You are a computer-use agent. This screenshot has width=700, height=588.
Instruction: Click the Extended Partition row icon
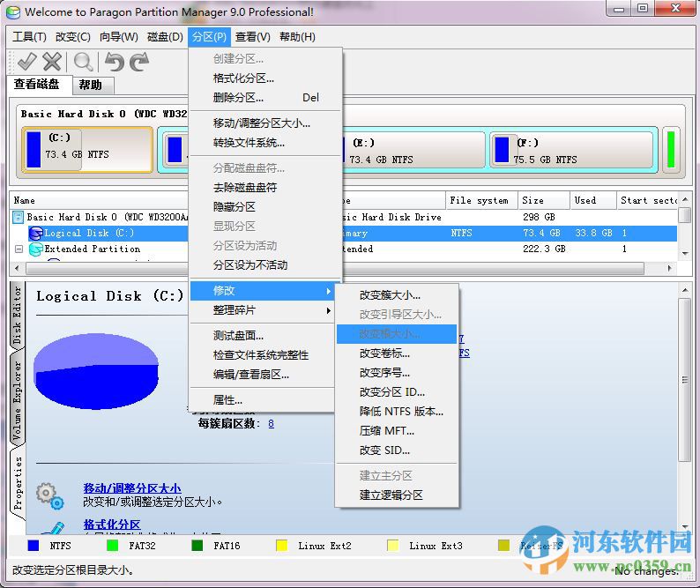point(36,249)
